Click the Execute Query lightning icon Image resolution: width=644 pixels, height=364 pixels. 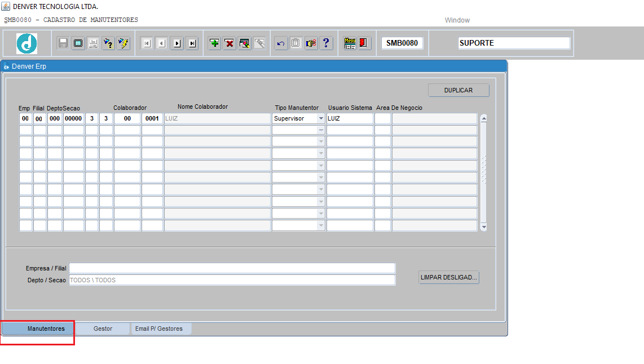(123, 43)
